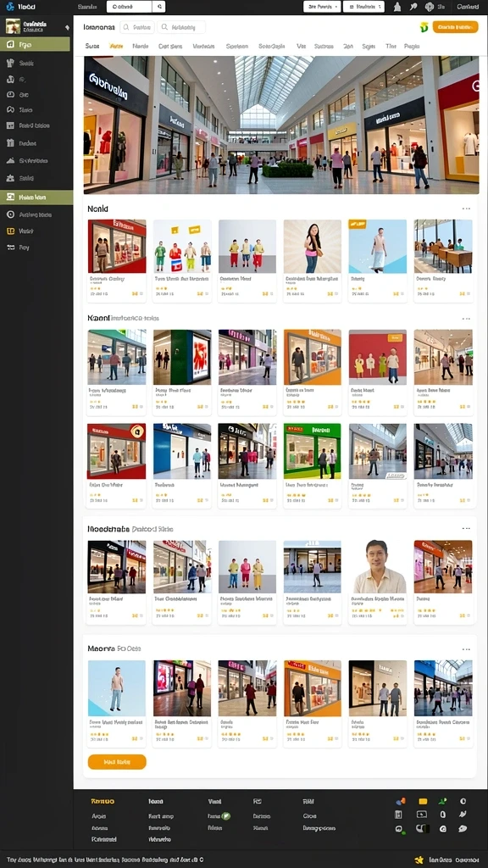Open three-dot menu of first product section
The width and height of the screenshot is (488, 868).
click(466, 209)
